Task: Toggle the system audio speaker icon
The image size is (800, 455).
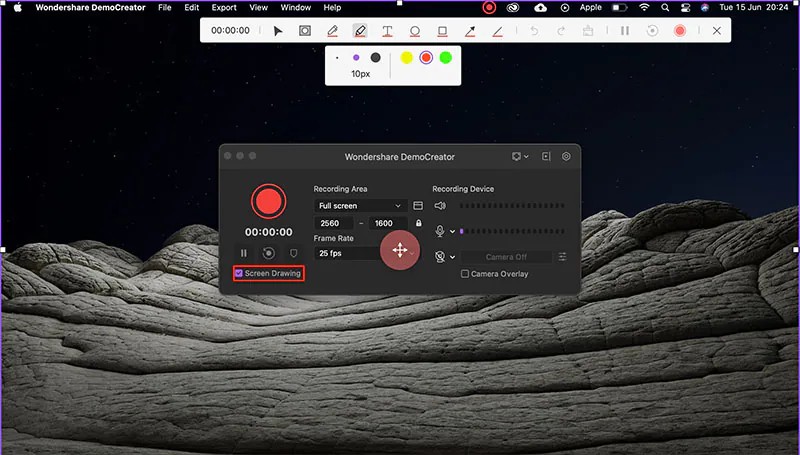Action: [440, 206]
